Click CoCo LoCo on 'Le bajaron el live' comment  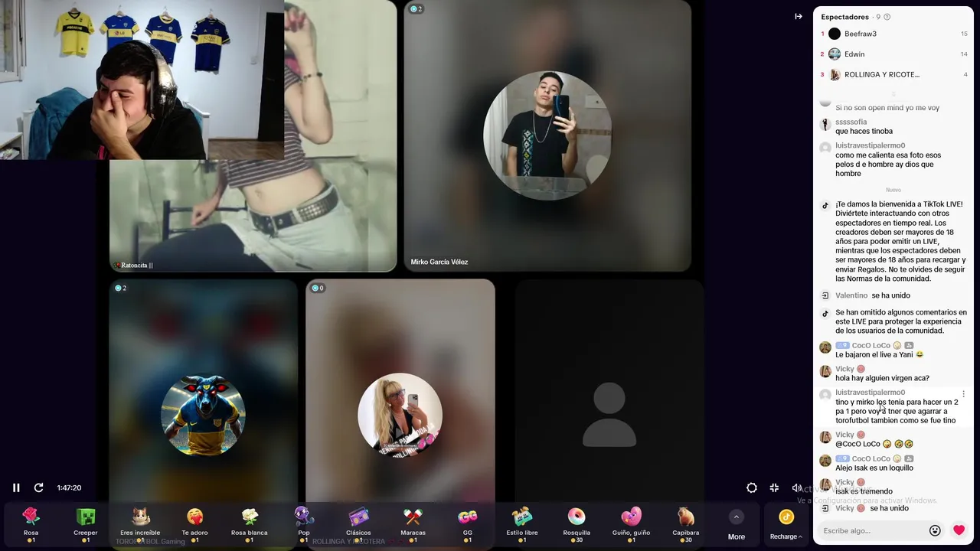pos(871,345)
